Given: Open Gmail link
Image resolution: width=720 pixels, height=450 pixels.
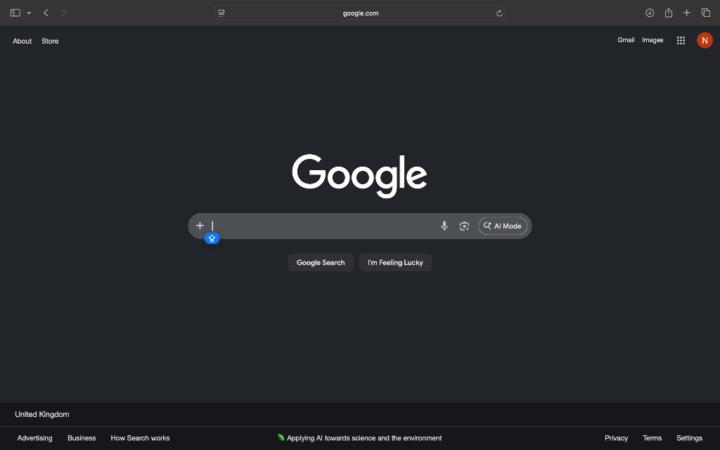Looking at the screenshot, I should [625, 40].
